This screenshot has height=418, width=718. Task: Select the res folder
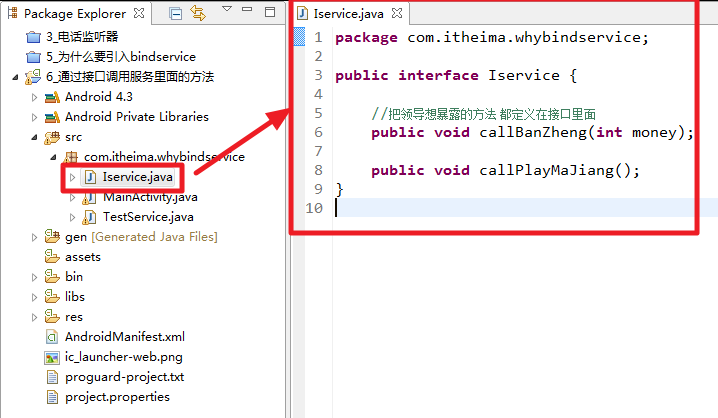(x=74, y=317)
